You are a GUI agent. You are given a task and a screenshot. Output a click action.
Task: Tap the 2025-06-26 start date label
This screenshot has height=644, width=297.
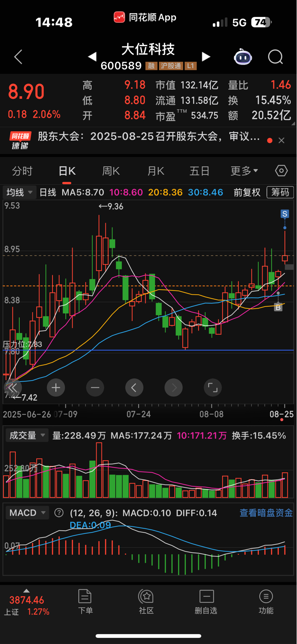pos(27,414)
